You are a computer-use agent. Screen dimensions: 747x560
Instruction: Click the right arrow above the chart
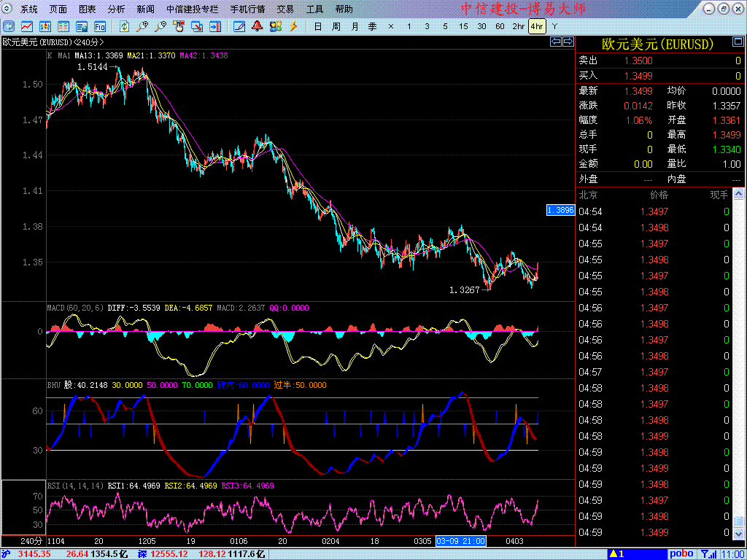pos(567,42)
